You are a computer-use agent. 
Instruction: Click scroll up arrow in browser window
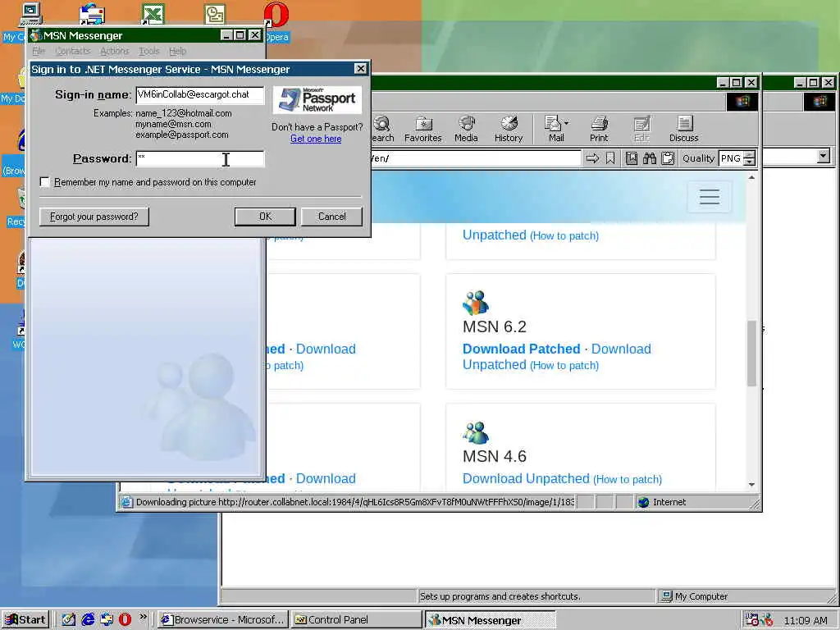tap(751, 177)
